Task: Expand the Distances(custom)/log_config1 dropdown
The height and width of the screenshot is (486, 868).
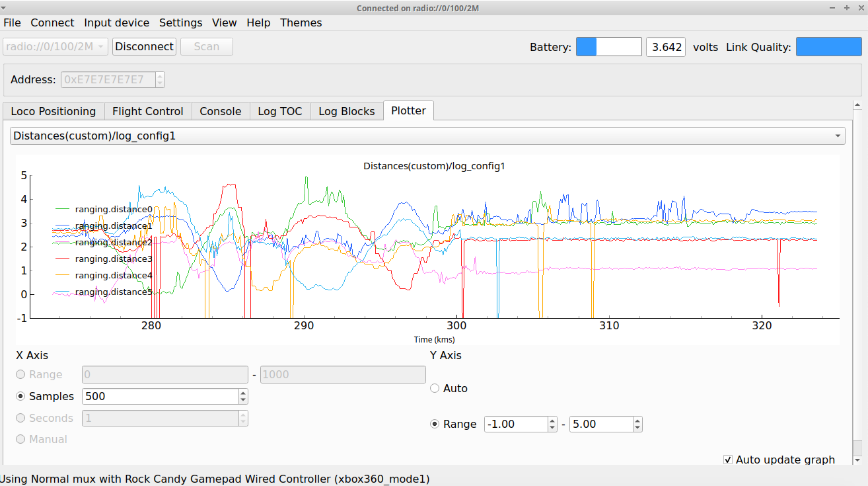Action: [428, 136]
